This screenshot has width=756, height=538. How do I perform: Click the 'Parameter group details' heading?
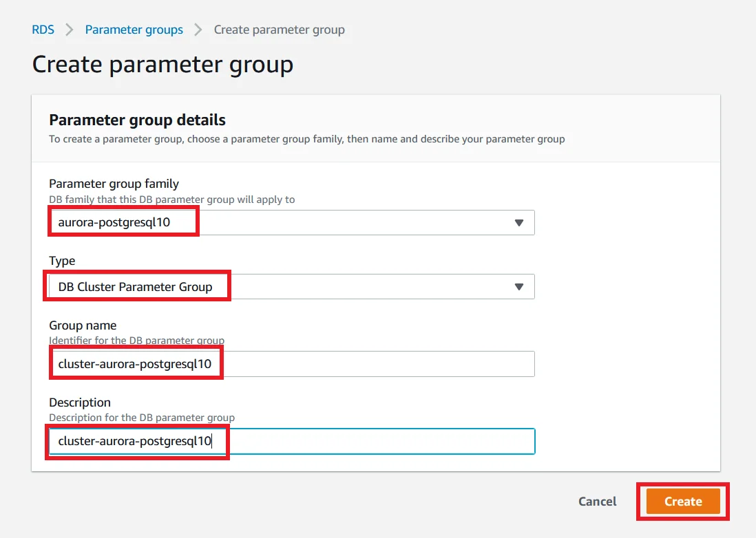coord(138,120)
